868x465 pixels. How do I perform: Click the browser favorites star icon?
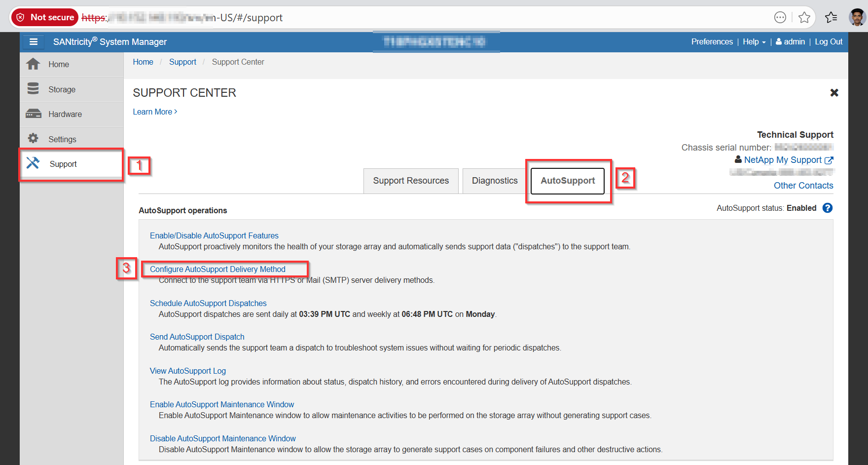pos(804,18)
